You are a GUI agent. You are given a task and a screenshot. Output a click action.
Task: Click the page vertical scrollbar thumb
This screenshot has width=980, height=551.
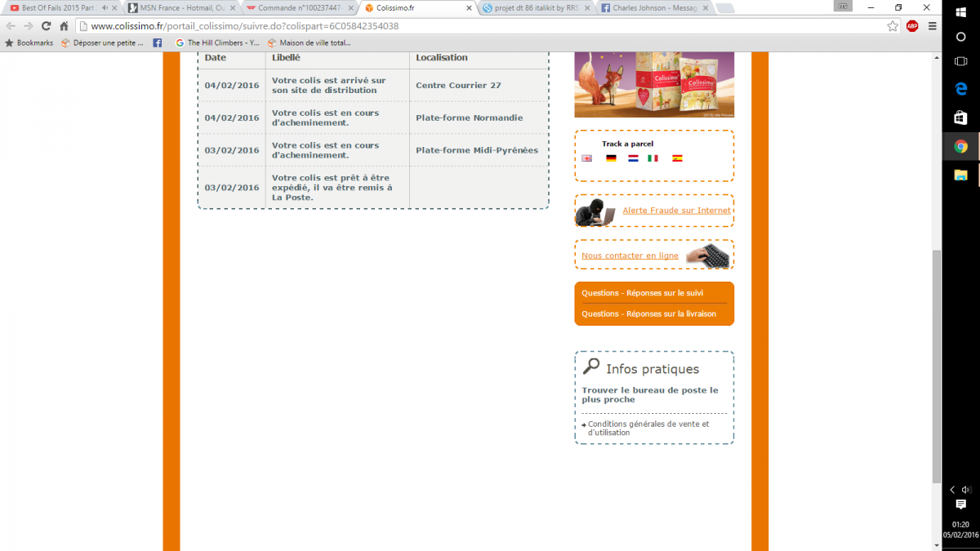point(937,367)
